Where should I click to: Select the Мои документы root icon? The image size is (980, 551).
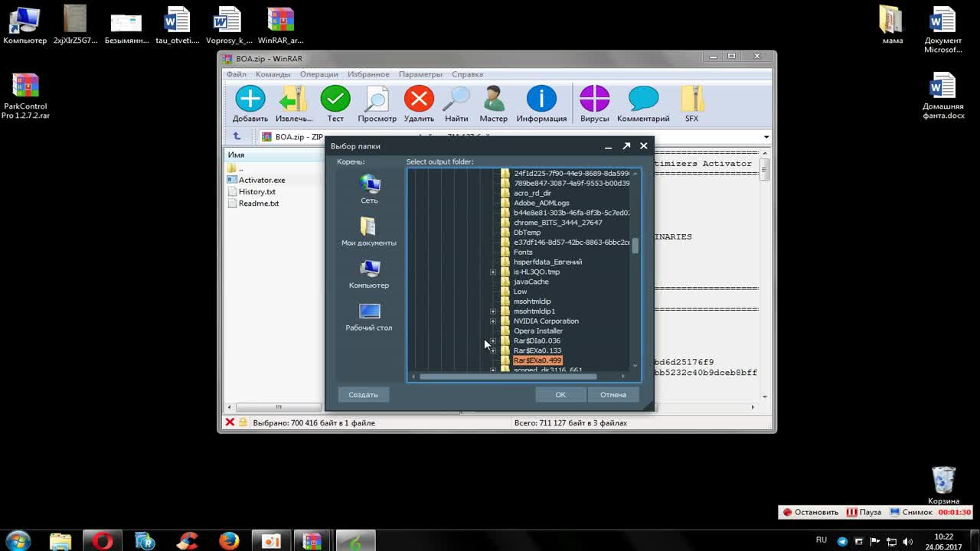click(369, 227)
